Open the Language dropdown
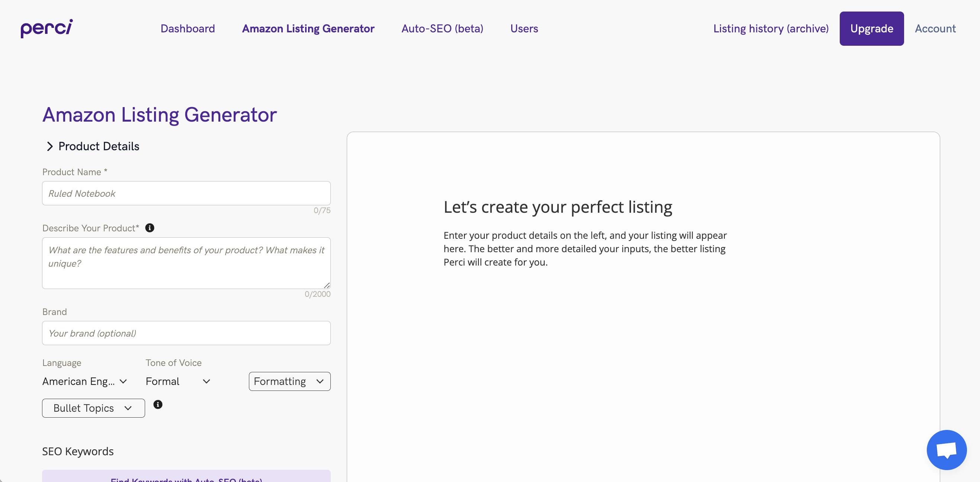The image size is (980, 482). (84, 381)
